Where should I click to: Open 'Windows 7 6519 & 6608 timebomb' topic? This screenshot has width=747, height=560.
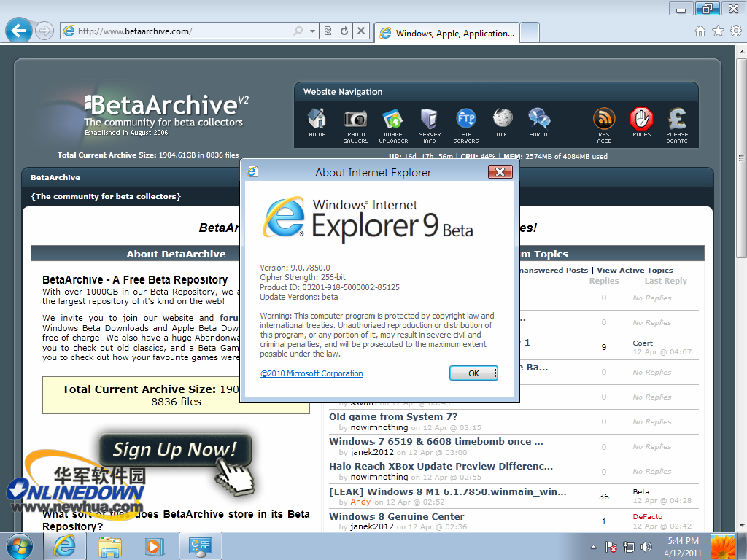pos(436,441)
